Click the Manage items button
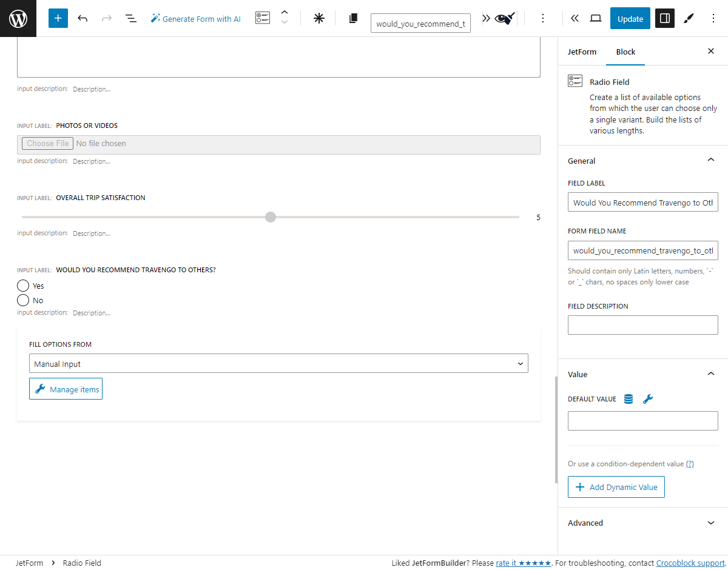 [66, 389]
